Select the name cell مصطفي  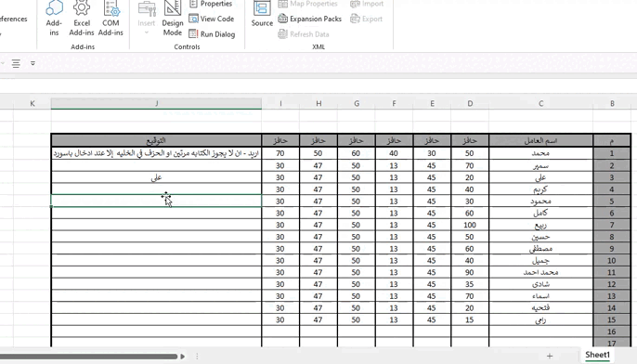point(541,248)
